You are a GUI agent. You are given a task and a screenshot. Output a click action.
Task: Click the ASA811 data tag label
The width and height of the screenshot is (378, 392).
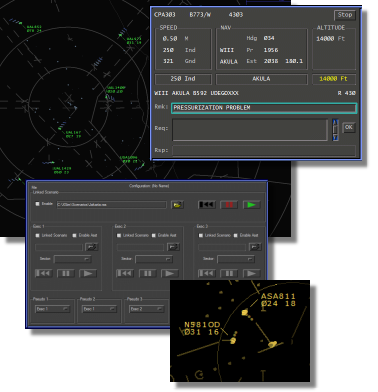(278, 300)
